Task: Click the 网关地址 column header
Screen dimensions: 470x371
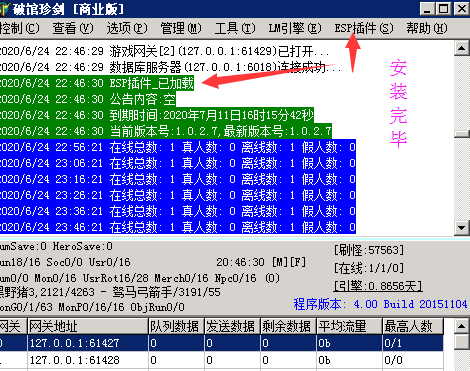Action: tap(88, 326)
